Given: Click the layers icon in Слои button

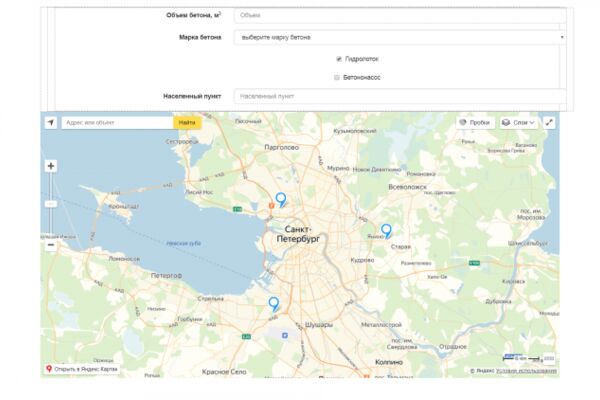Looking at the screenshot, I should (x=506, y=122).
